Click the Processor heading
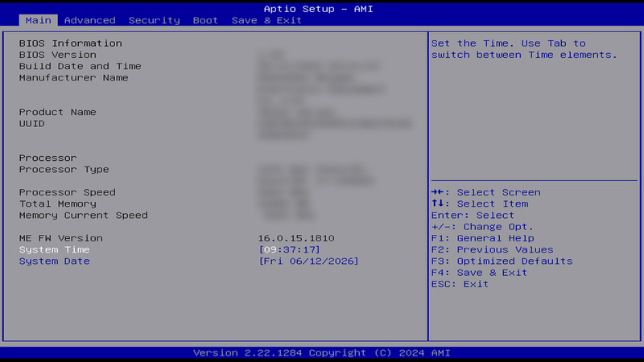The width and height of the screenshot is (644, 362). coord(47,158)
